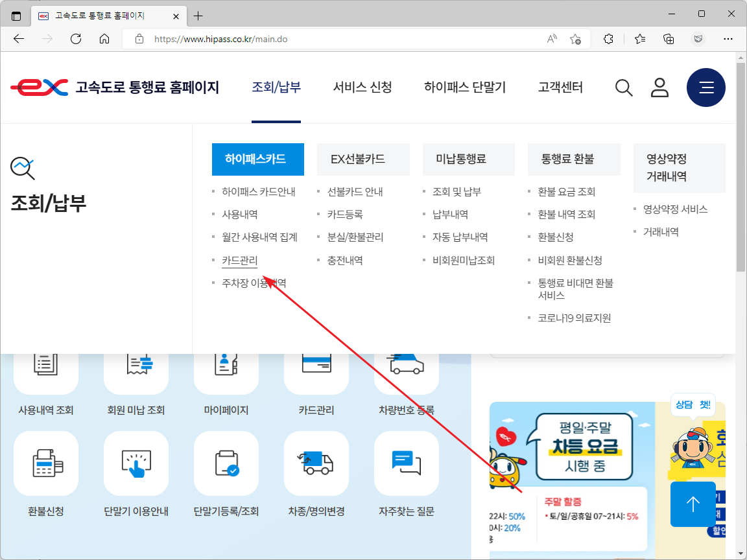The width and height of the screenshot is (747, 560).
Task: Open the full hamburger menu
Action: click(x=706, y=87)
